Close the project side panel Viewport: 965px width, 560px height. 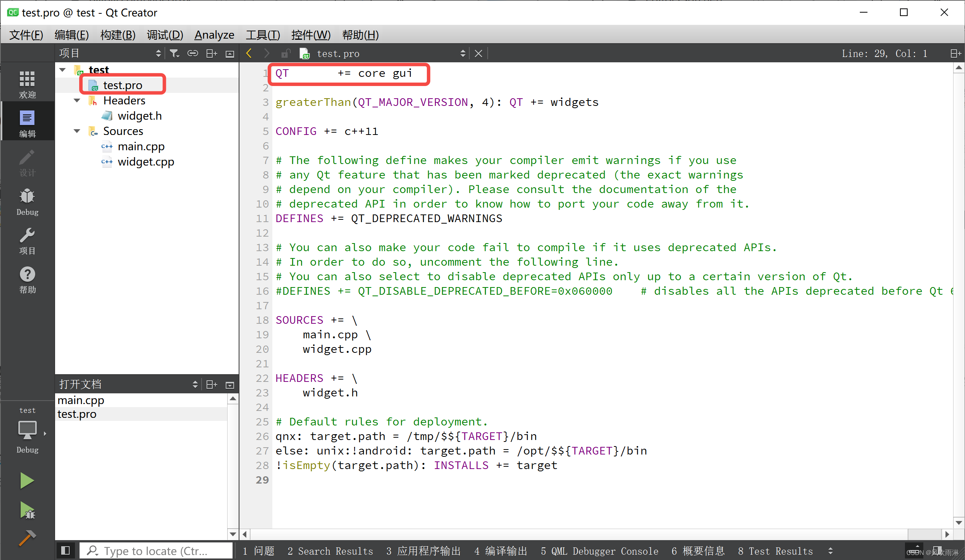(x=230, y=54)
